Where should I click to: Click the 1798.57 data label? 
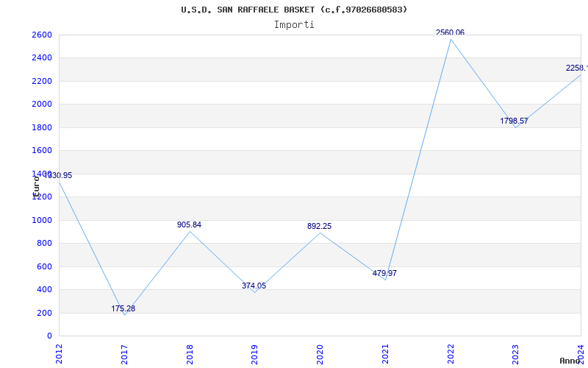click(x=514, y=121)
